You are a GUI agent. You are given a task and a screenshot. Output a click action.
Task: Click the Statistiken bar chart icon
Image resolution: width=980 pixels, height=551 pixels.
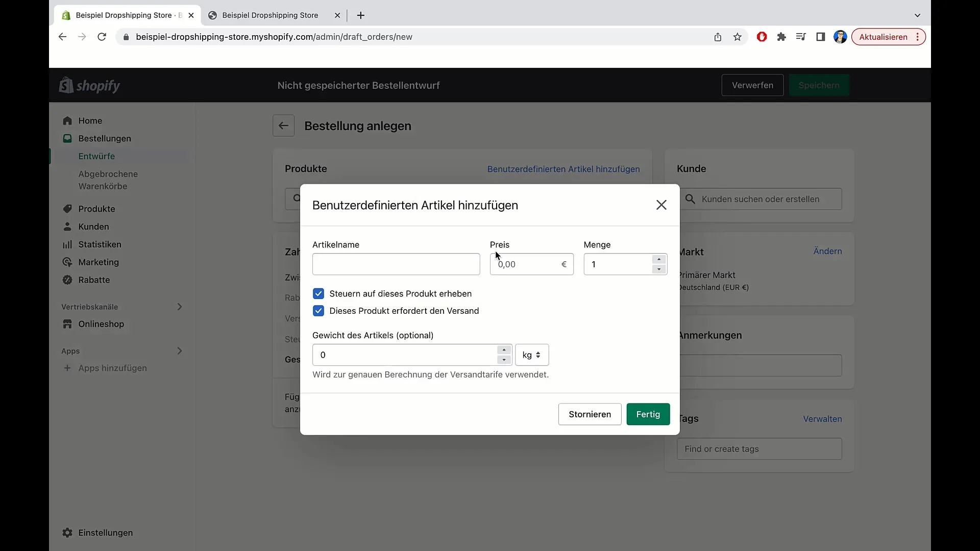point(67,244)
